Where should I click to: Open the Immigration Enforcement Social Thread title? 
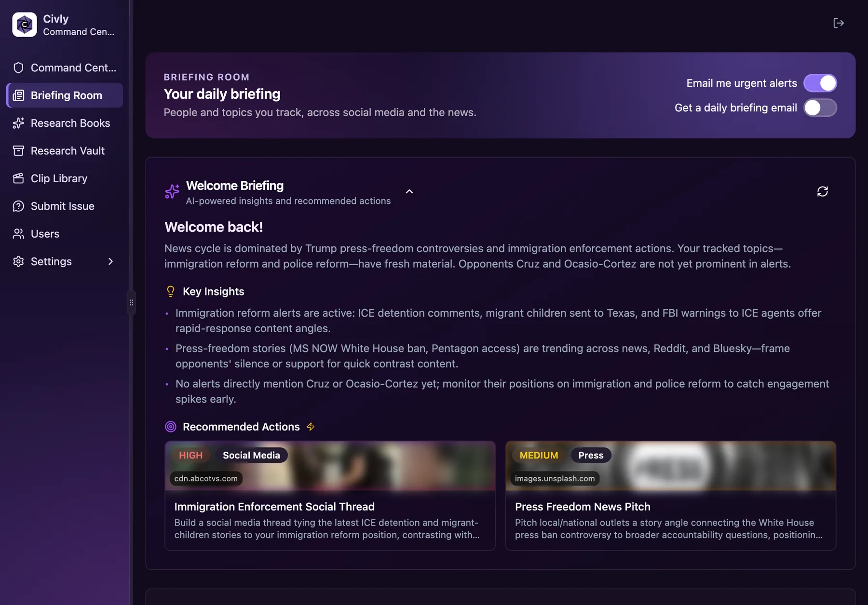coord(274,507)
